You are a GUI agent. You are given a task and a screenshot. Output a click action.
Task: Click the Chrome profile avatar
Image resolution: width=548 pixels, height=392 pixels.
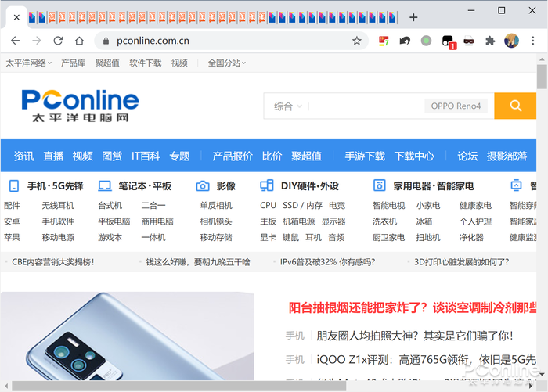(511, 41)
